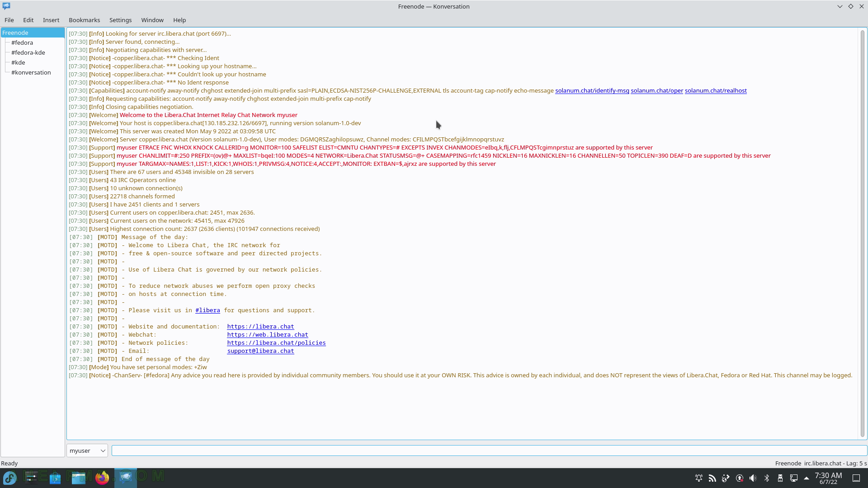868x488 pixels.
Task: Open System Settings from the taskbar
Action: pos(32,478)
